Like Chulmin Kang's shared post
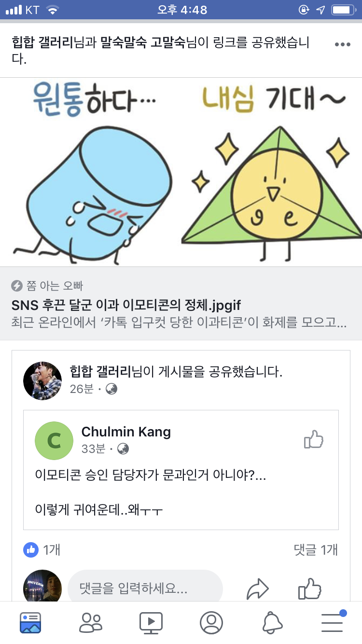The width and height of the screenshot is (362, 644). (x=313, y=440)
